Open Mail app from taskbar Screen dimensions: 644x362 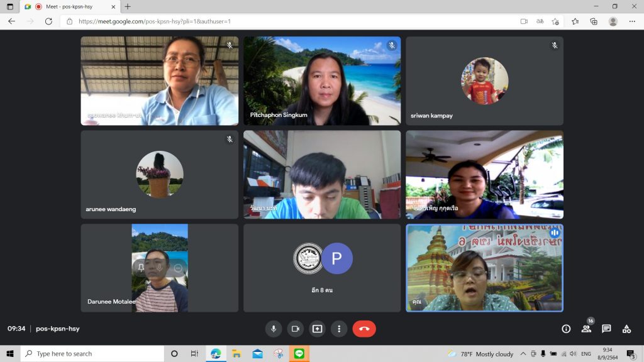(x=257, y=353)
